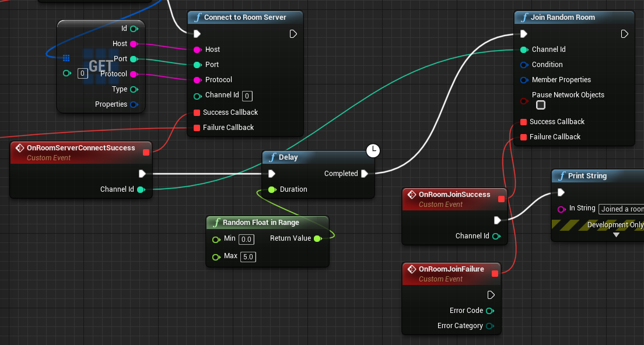Click Failure Callback pin on Connect to Room Server
Viewport: 644px width, 345px height.
[197, 128]
